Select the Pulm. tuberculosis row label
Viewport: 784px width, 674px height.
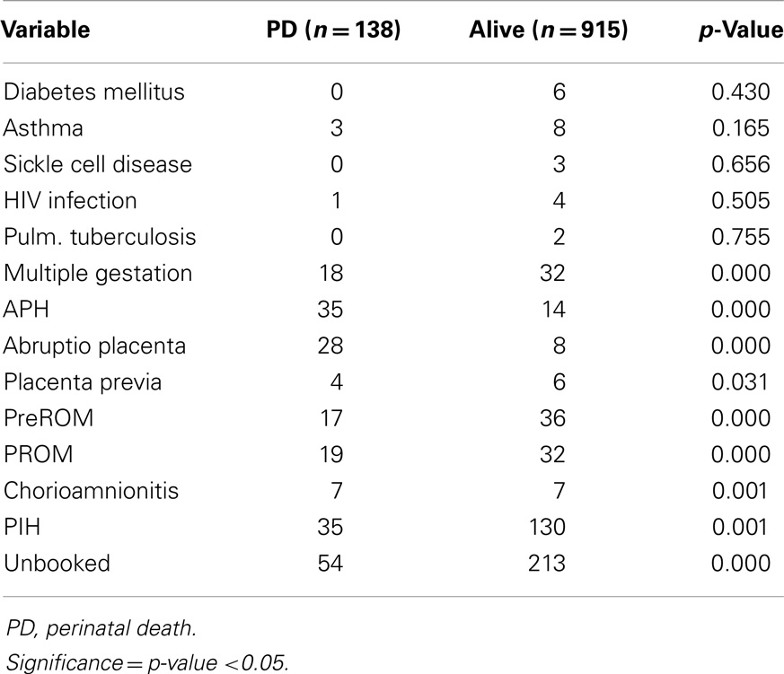100,237
